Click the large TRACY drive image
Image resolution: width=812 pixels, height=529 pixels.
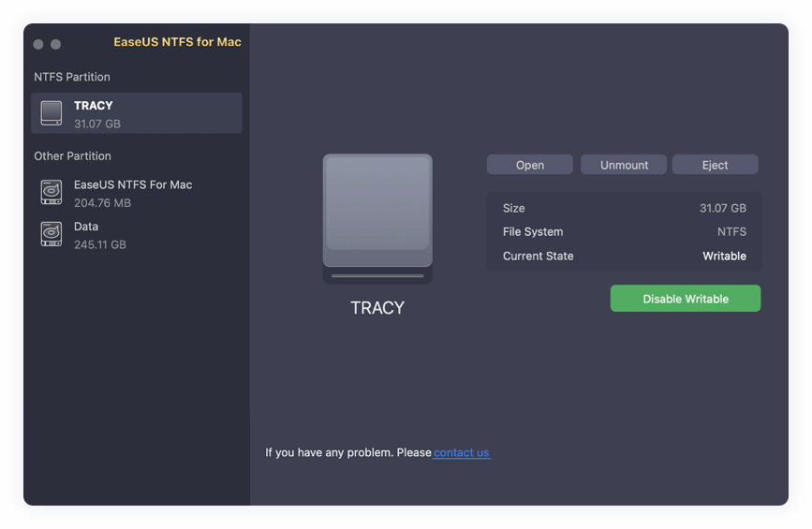[377, 218]
